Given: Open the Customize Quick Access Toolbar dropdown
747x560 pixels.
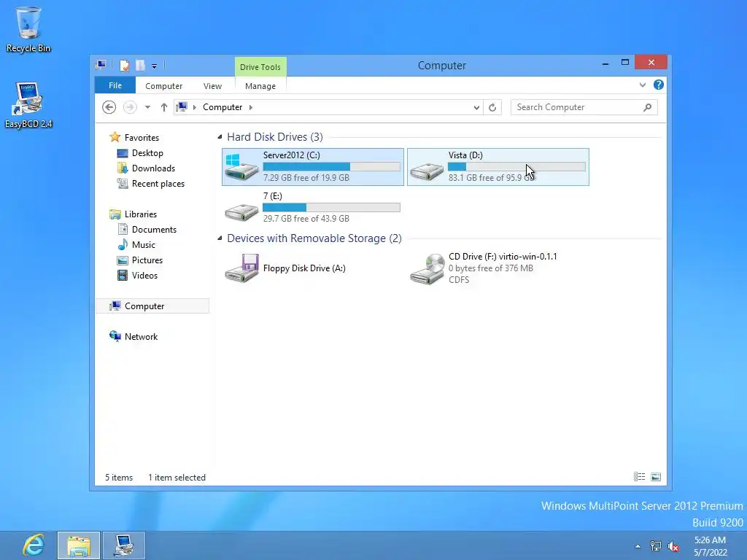Looking at the screenshot, I should pyautogui.click(x=155, y=66).
